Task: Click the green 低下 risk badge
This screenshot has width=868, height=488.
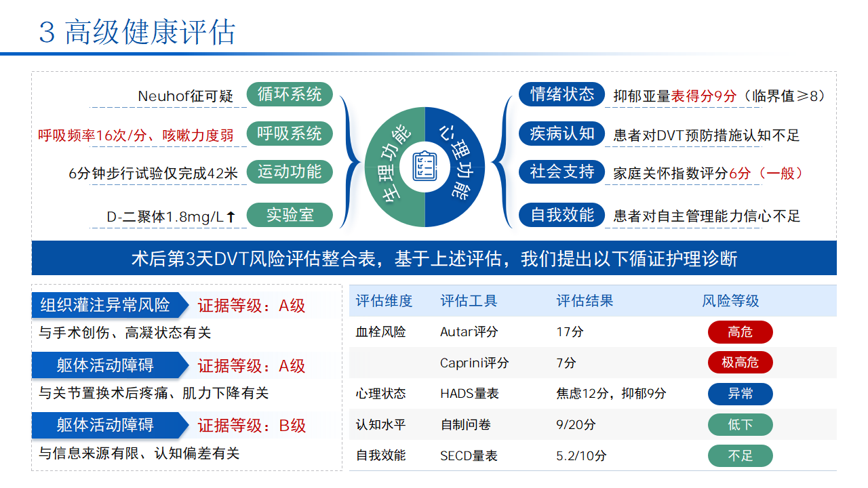Action: coord(741,425)
